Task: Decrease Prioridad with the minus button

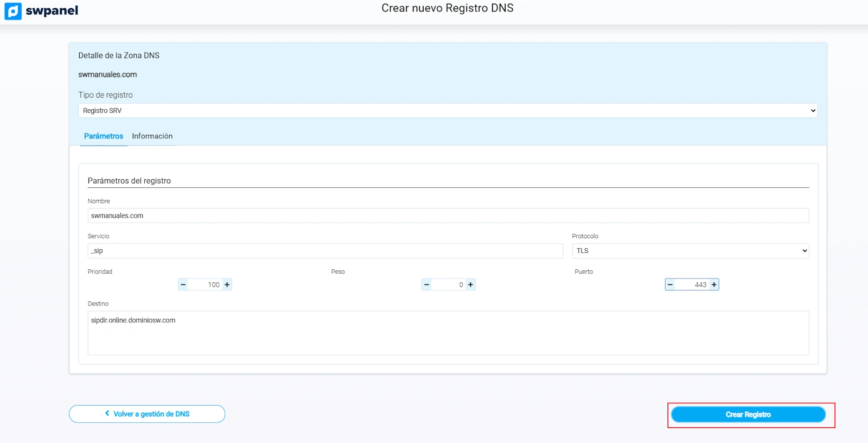Action: [183, 284]
